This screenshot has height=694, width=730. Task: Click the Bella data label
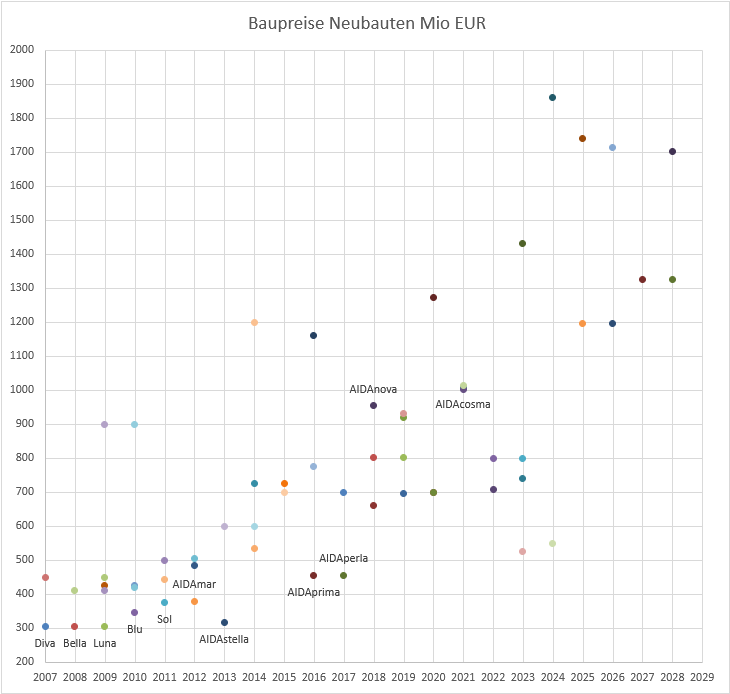74,643
